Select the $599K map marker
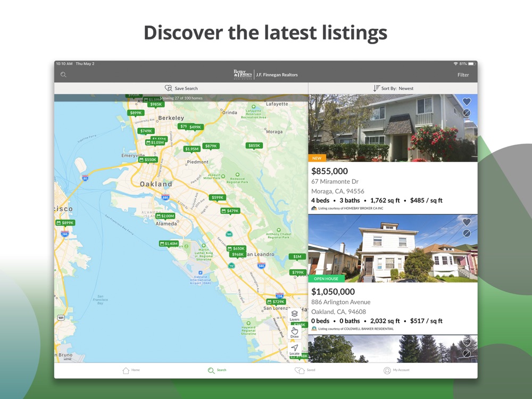The width and height of the screenshot is (532, 399). [218, 197]
